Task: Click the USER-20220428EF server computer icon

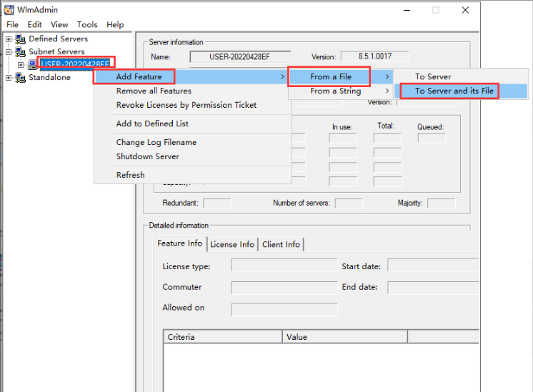Action: (33, 64)
